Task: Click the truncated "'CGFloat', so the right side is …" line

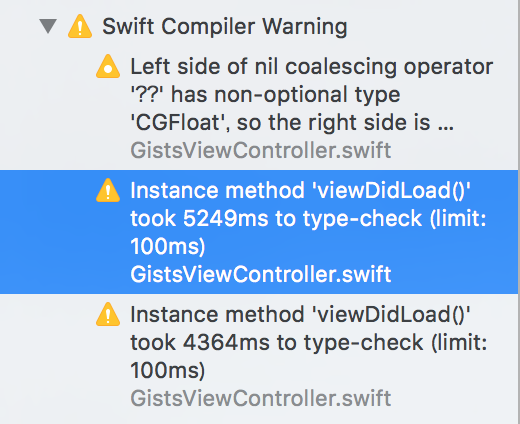Action: [292, 123]
